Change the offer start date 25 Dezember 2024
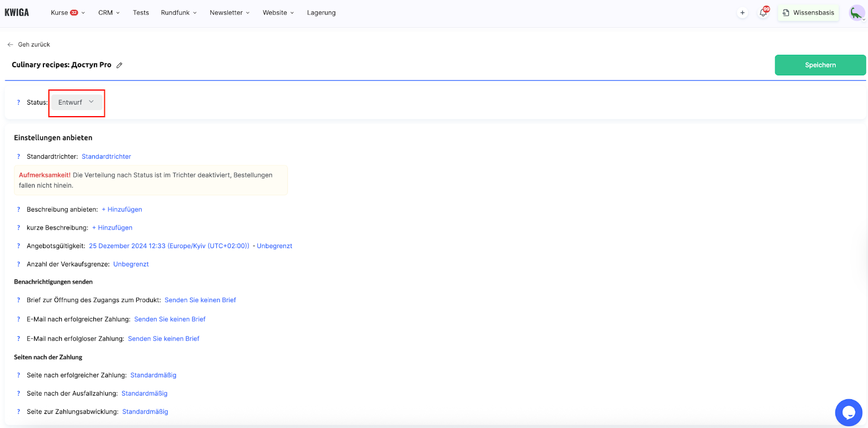 pyautogui.click(x=169, y=246)
